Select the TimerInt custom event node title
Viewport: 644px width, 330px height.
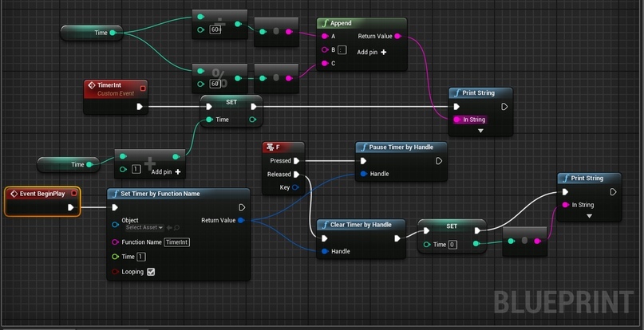tap(109, 85)
